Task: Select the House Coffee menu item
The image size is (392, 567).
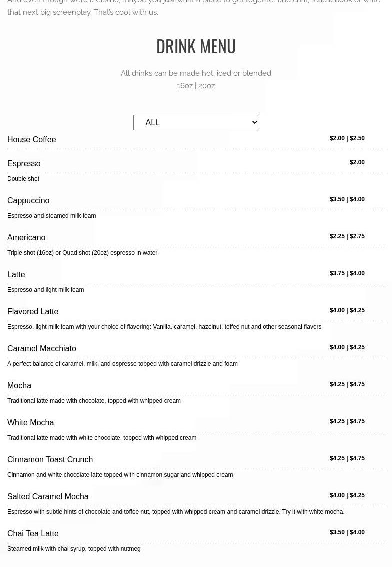Action: [32, 139]
